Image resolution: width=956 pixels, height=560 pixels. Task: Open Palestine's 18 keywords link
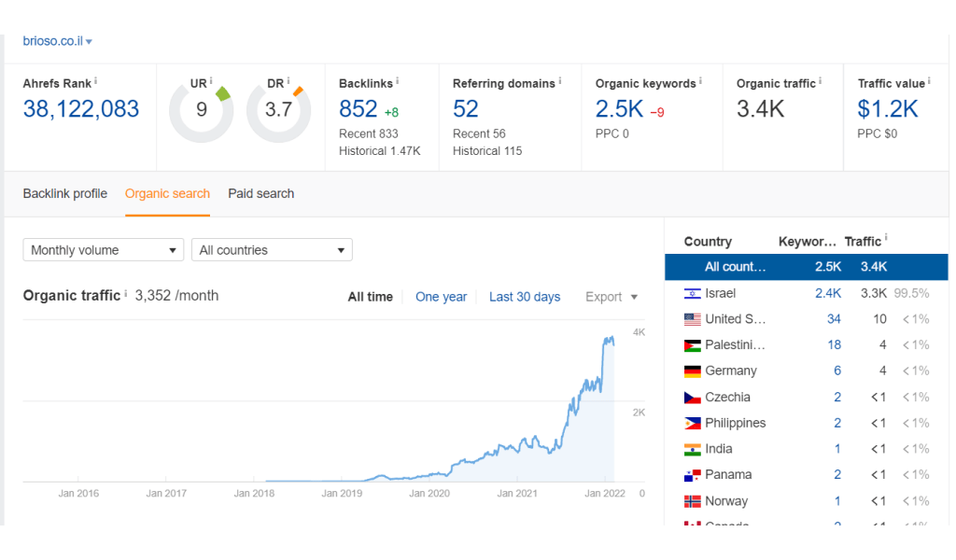(x=834, y=345)
